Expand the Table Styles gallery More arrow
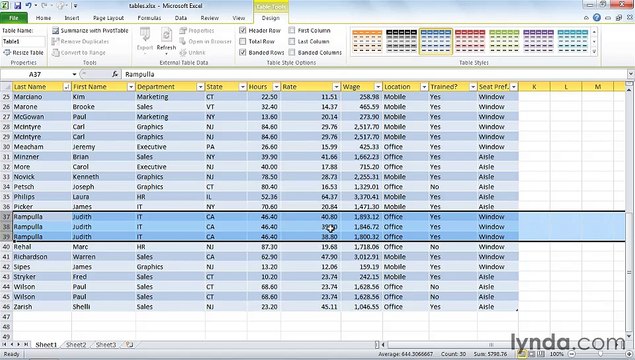Viewport: 635px width, 360px height. point(594,52)
